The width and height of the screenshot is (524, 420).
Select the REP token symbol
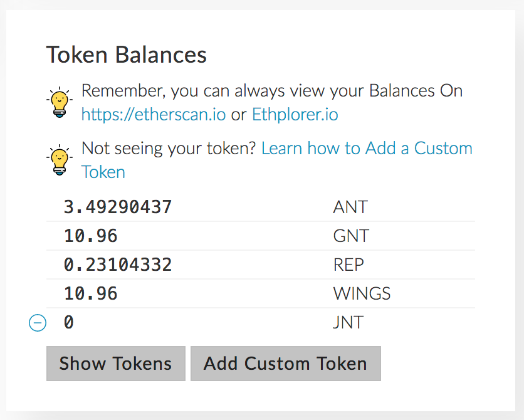coord(348,265)
